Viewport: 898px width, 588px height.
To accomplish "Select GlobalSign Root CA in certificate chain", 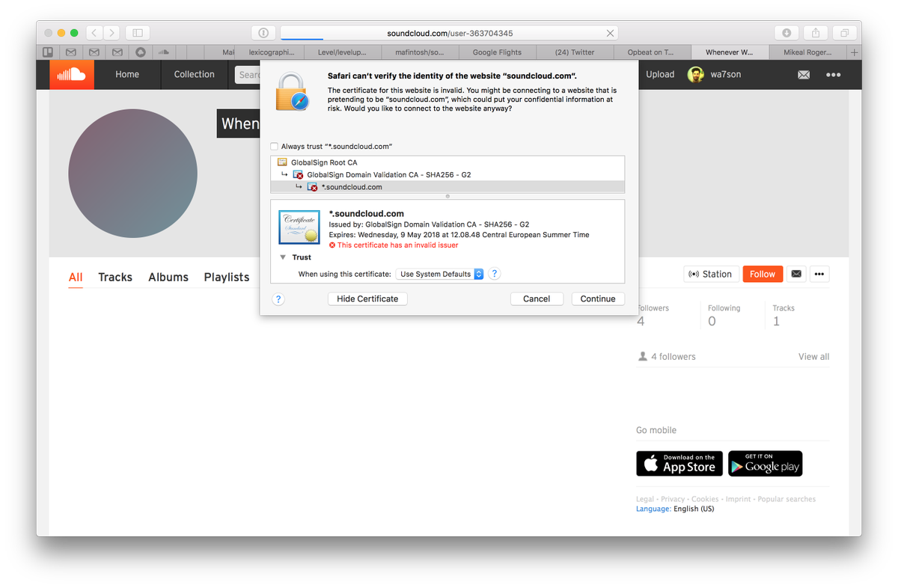I will tap(448, 162).
